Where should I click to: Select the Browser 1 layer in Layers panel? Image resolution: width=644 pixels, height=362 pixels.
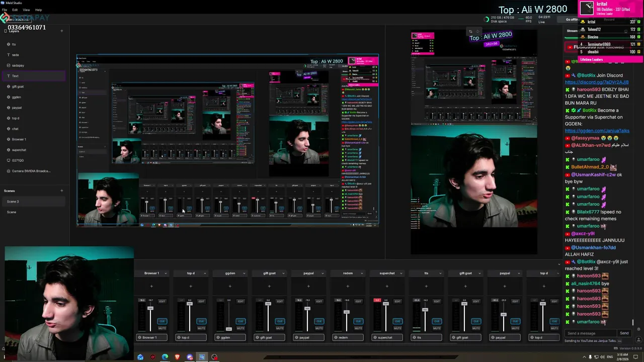click(x=33, y=139)
